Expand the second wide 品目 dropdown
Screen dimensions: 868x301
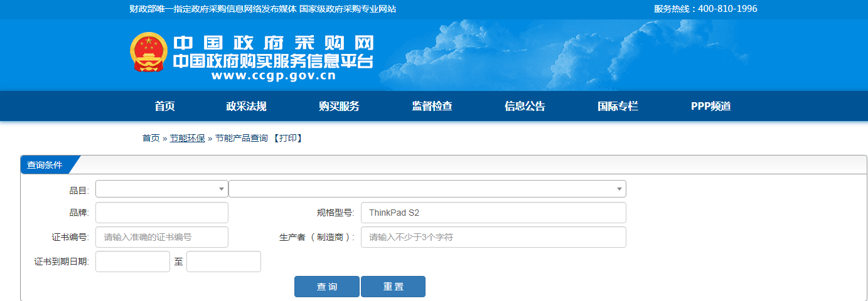427,189
